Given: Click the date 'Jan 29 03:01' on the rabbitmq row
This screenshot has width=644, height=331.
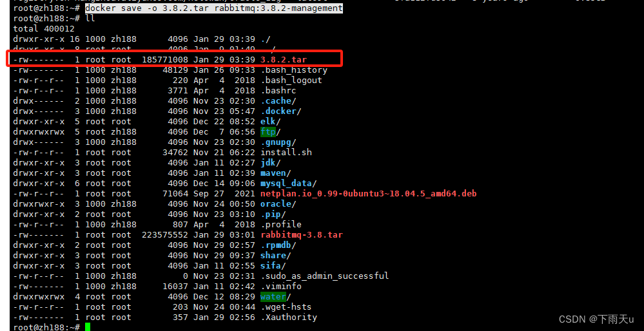Looking at the screenshot, I should coord(224,235).
